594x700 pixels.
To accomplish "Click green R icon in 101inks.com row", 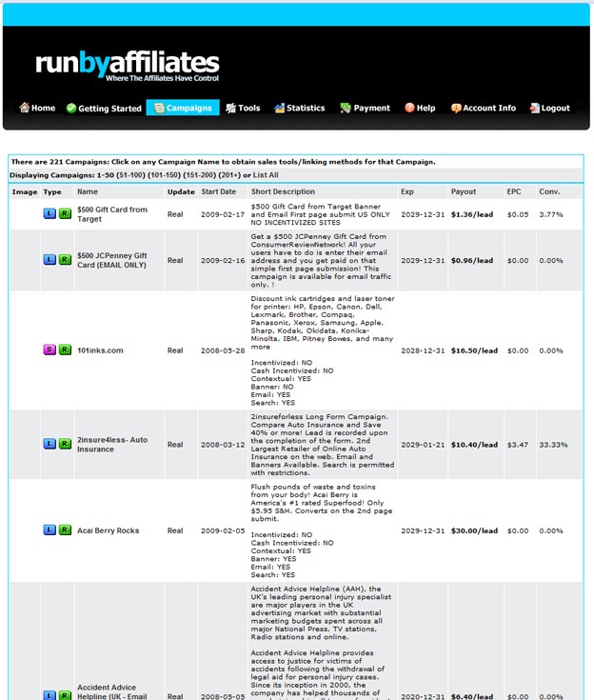I will 65,350.
